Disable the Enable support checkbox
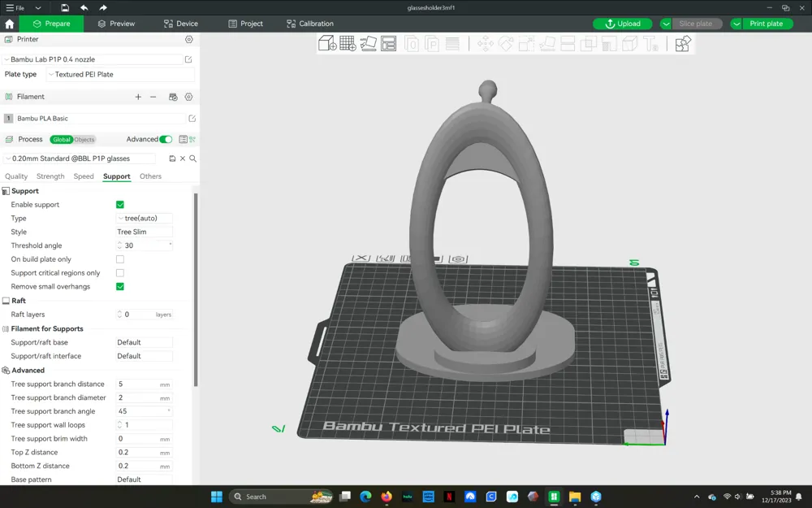This screenshot has height=508, width=812. click(120, 205)
